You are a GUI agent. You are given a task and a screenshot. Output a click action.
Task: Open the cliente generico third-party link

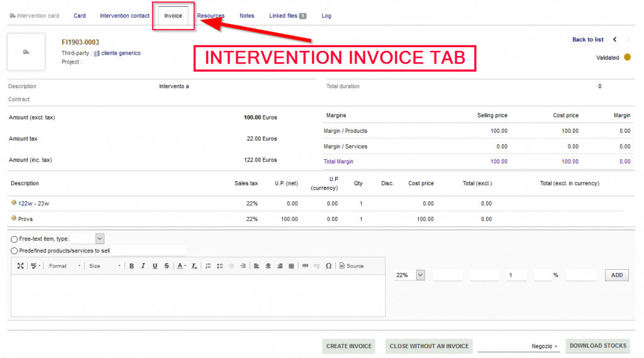121,53
